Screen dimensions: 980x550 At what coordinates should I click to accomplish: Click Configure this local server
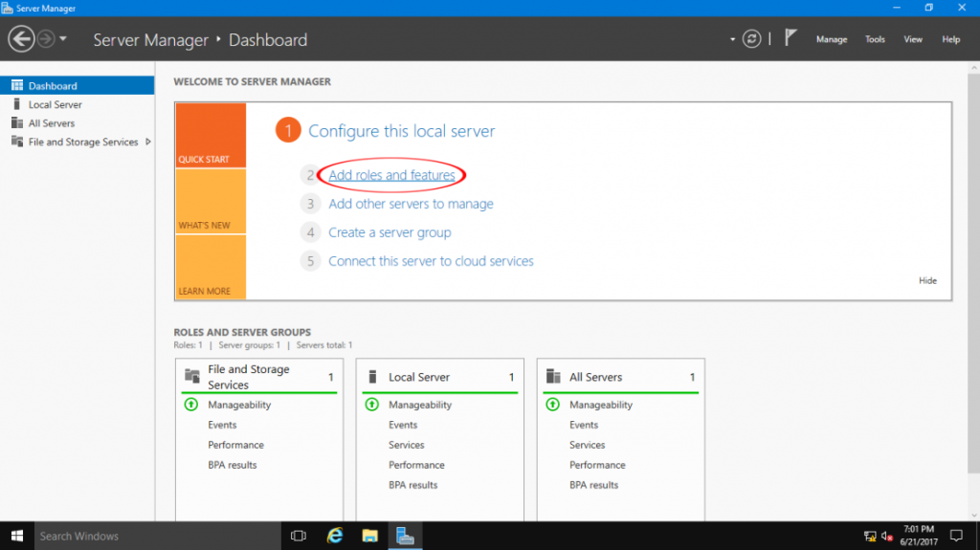tap(401, 131)
